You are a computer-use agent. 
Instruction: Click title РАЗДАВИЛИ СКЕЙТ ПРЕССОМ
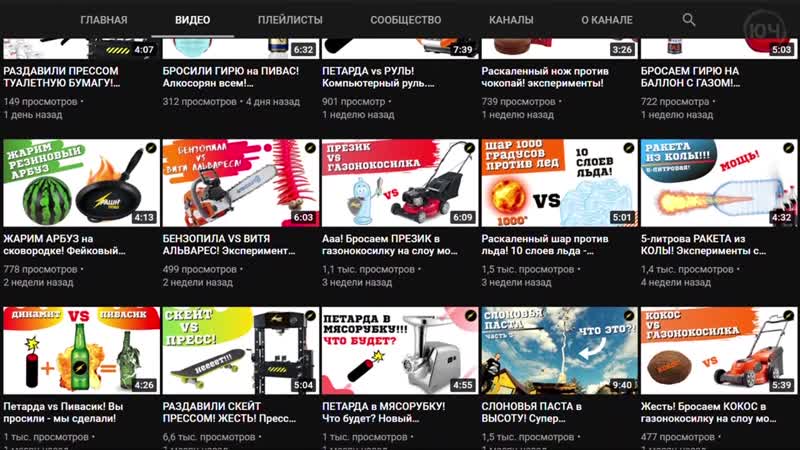click(229, 412)
